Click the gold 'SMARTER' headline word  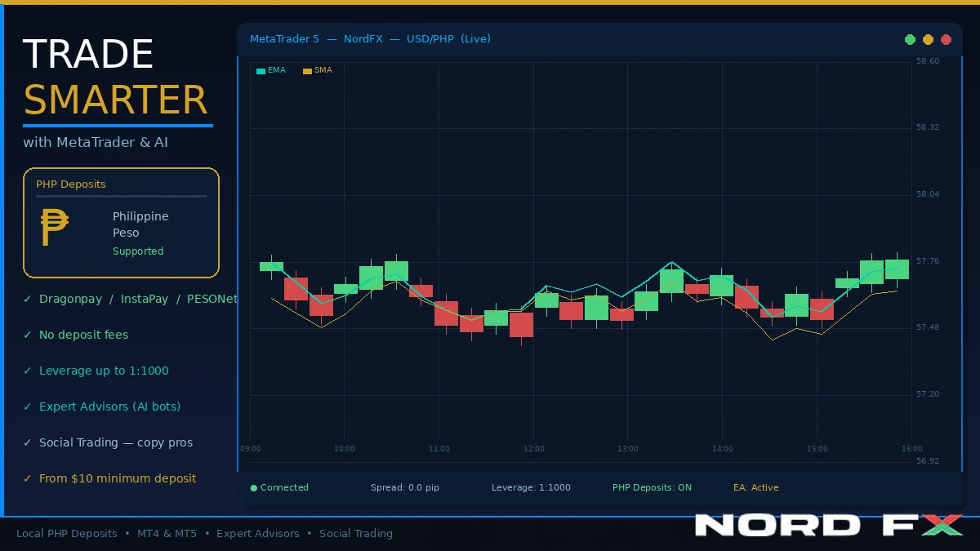point(115,100)
